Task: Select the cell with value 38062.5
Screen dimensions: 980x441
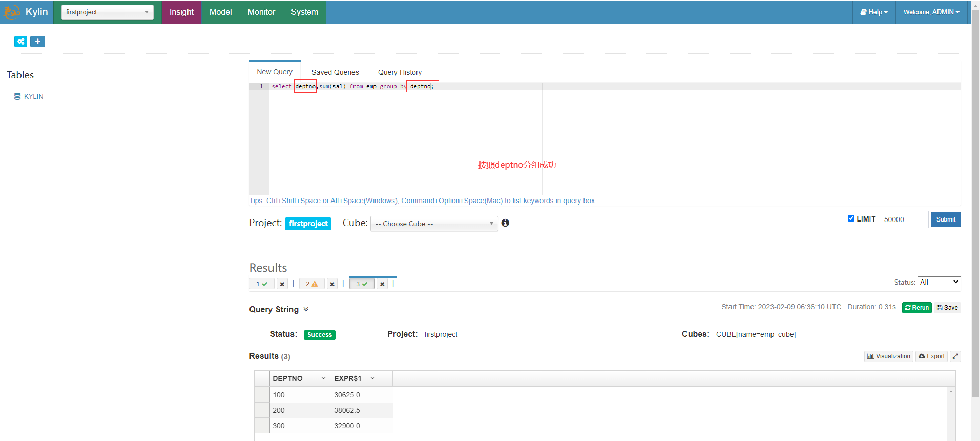Action: (x=362, y=410)
